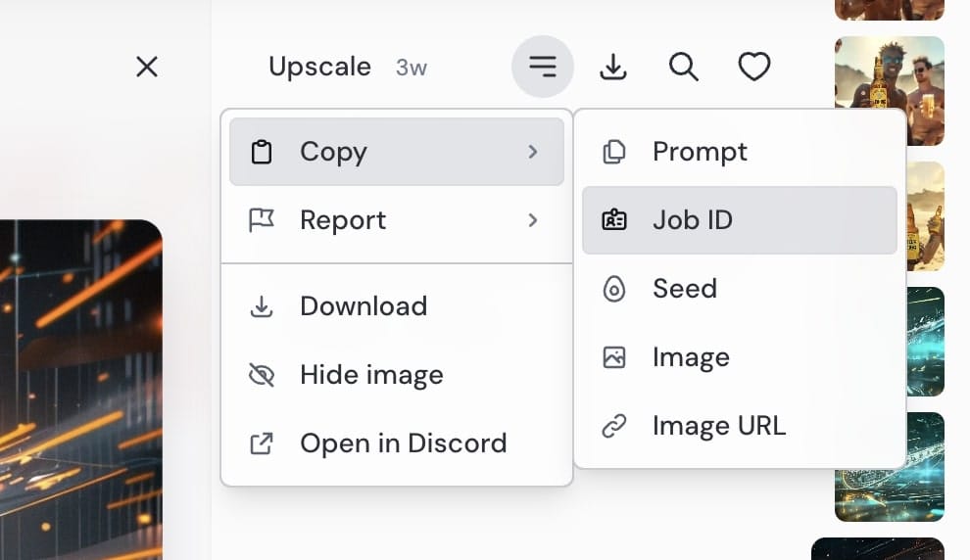Click the crossed-eye Hide image icon
Image resolution: width=970 pixels, height=560 pixels.
(x=261, y=375)
